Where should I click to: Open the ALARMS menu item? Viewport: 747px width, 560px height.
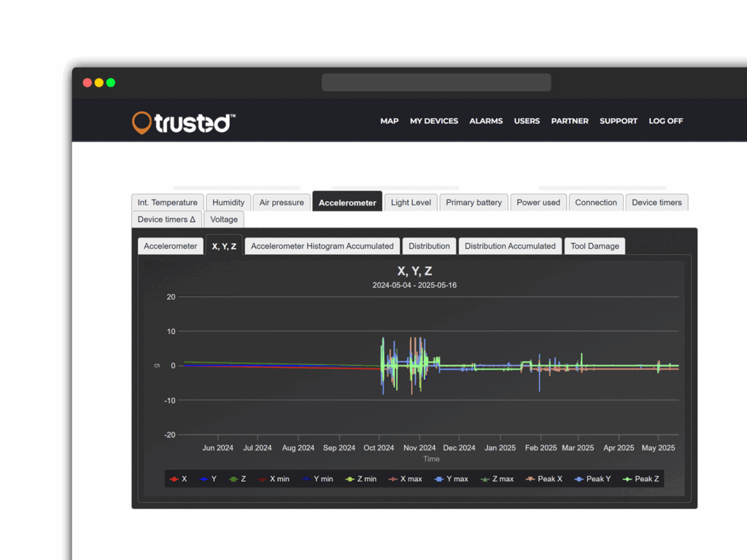(x=486, y=121)
